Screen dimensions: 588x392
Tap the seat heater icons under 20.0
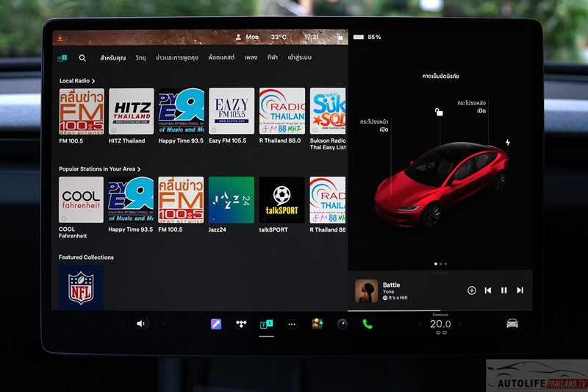coord(440,332)
